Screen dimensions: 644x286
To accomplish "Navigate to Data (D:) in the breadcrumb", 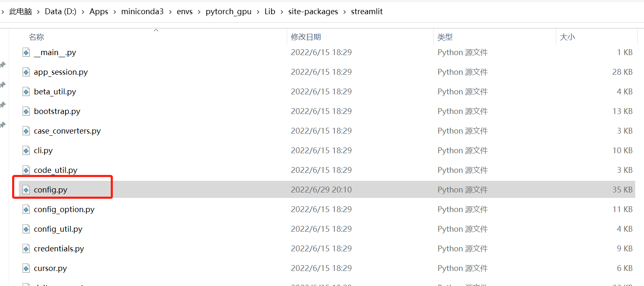I will 61,12.
